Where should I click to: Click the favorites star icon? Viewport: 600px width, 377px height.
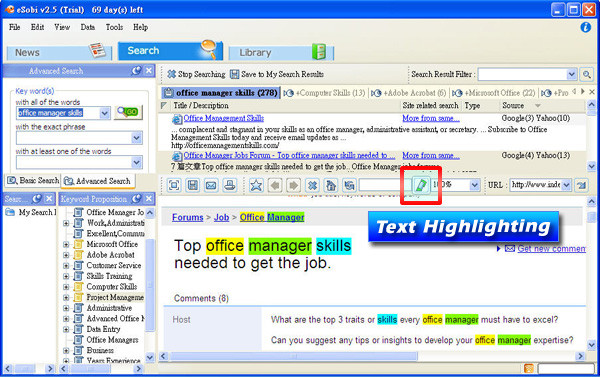pos(256,185)
